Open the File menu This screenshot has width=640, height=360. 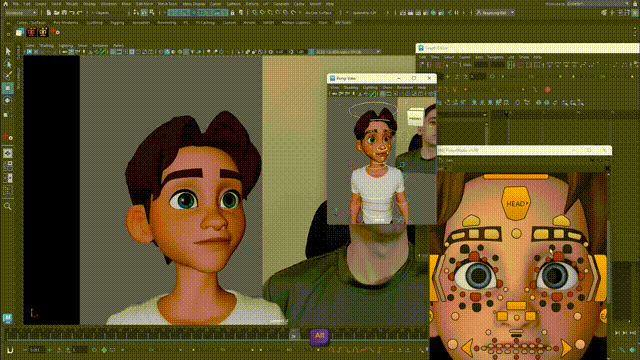(16, 4)
